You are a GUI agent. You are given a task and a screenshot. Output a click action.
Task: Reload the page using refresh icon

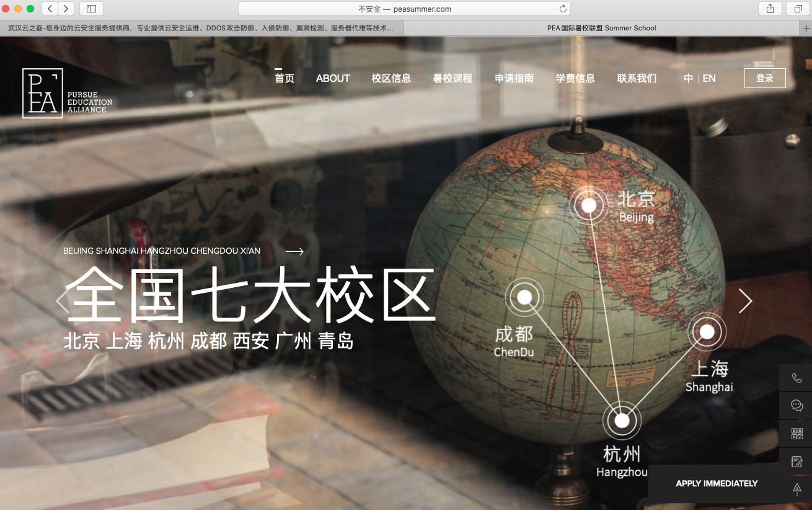563,9
